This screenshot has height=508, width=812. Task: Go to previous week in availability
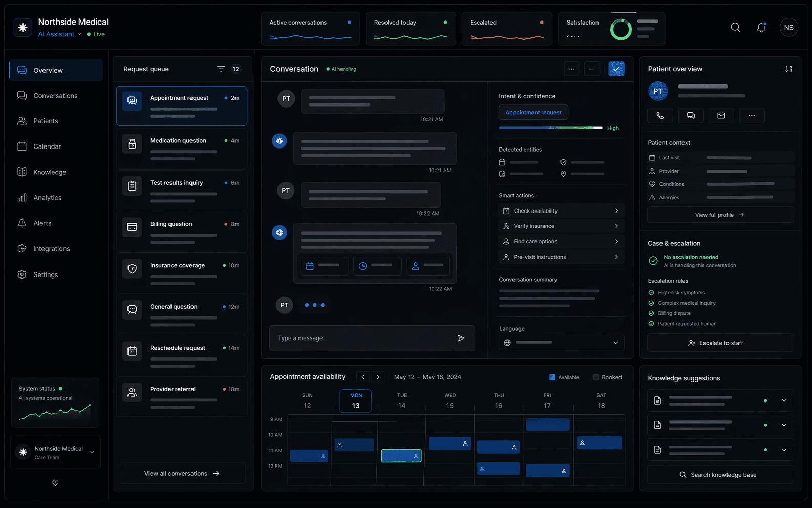coord(363,377)
